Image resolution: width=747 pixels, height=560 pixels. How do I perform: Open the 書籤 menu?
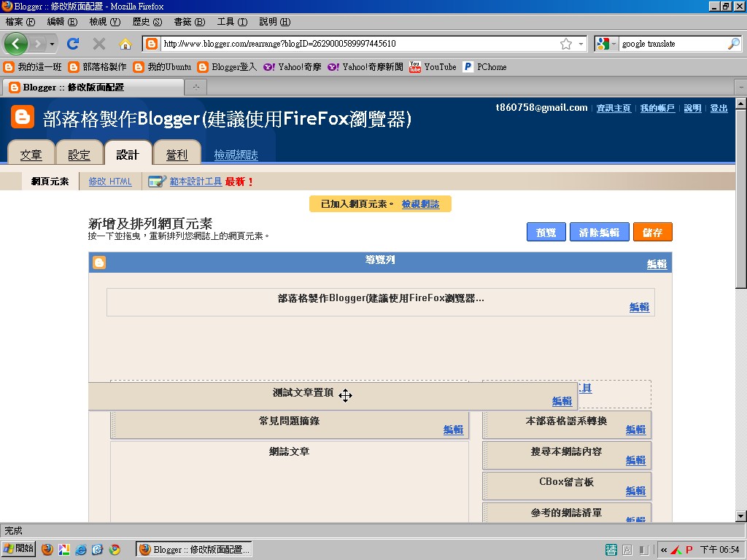189,22
